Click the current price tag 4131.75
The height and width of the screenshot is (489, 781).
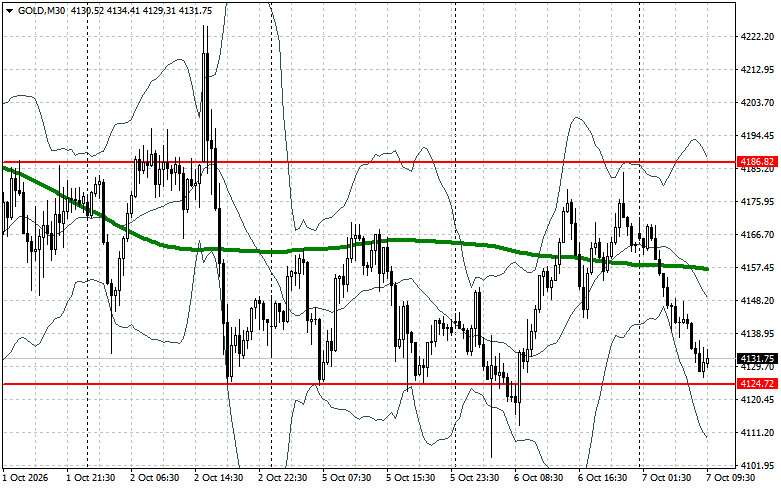click(757, 359)
